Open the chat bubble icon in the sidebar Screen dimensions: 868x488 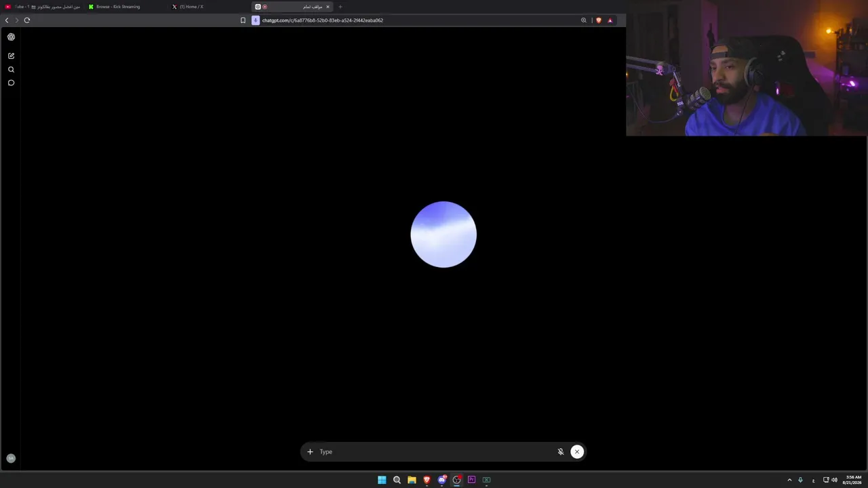click(11, 83)
